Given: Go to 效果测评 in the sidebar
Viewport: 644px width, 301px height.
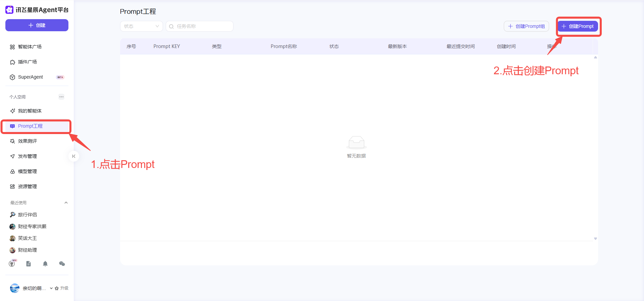Looking at the screenshot, I should [28, 141].
